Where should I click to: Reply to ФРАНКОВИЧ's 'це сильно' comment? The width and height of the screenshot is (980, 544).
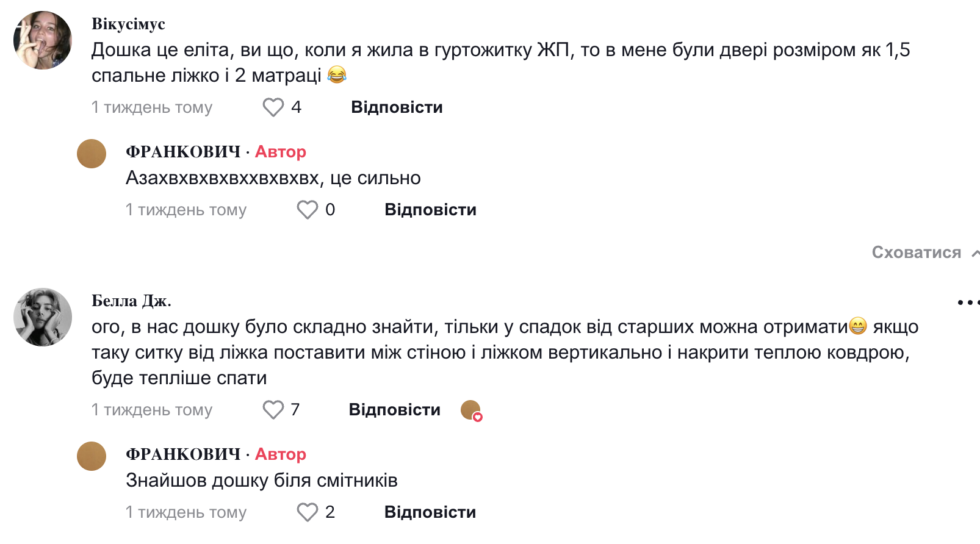click(x=430, y=210)
